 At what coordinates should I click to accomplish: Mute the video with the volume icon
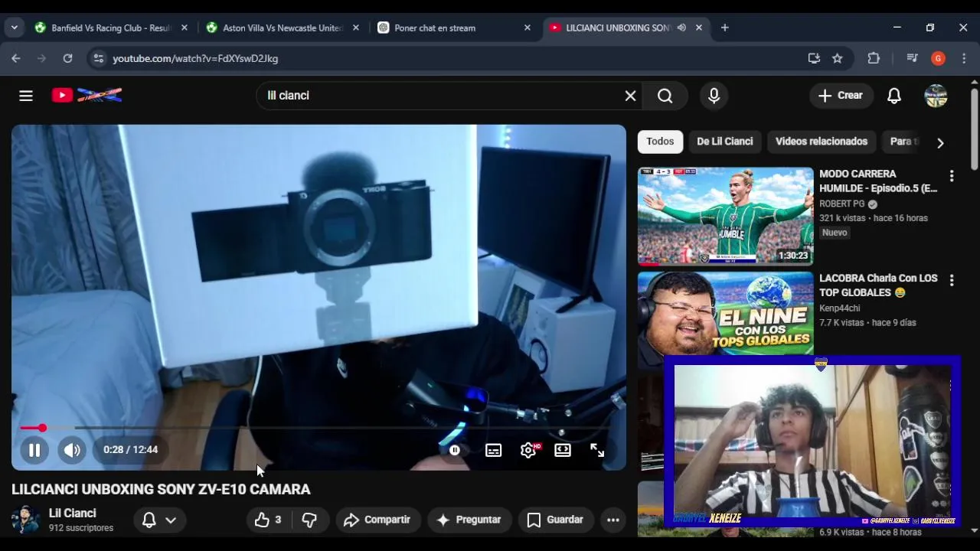72,450
